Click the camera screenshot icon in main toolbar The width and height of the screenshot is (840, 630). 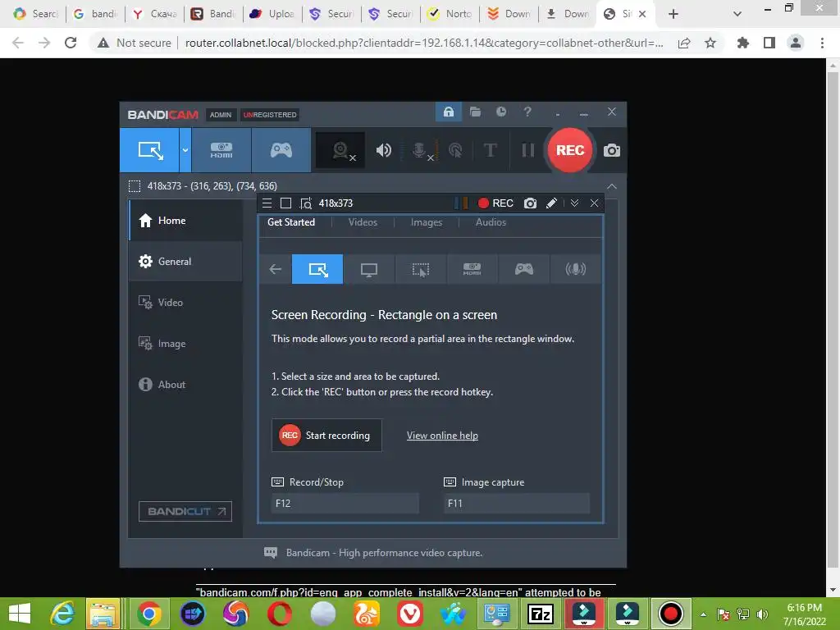tap(612, 151)
